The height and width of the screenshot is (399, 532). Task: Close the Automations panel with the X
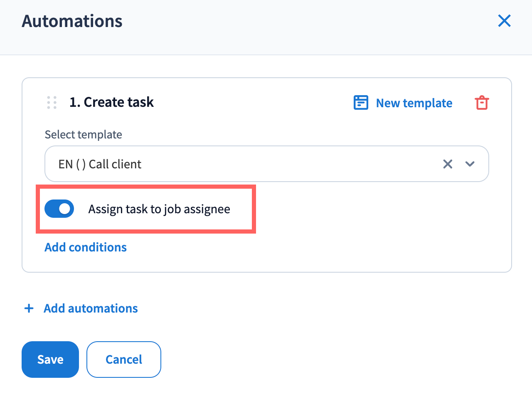point(504,21)
